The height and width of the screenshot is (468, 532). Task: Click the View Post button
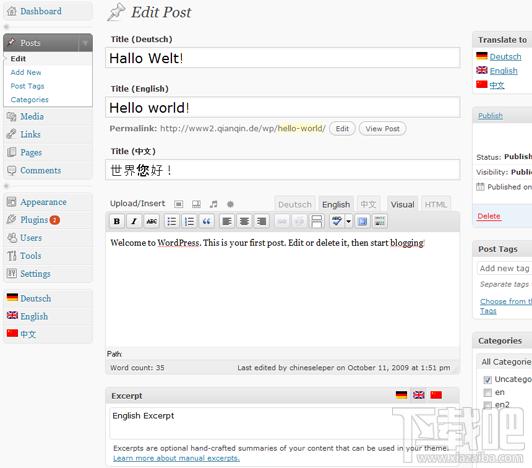(x=382, y=129)
